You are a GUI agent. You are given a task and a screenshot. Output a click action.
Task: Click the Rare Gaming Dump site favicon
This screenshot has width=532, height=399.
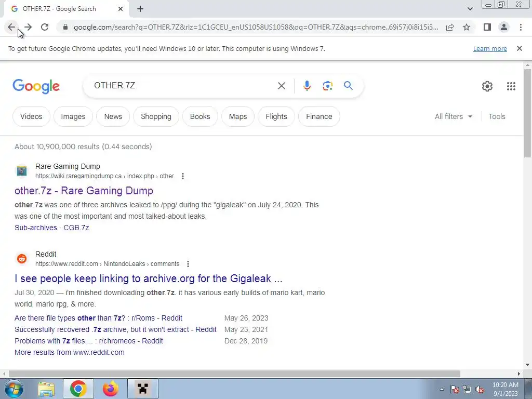click(x=22, y=171)
